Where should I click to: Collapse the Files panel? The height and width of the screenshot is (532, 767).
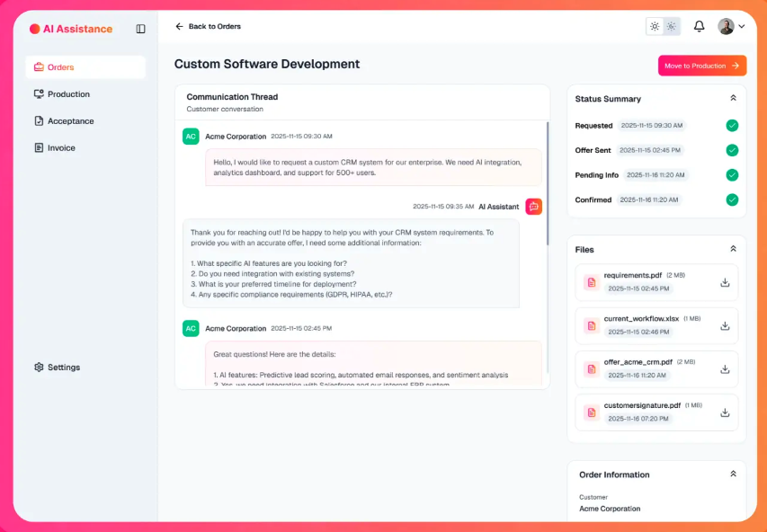pyautogui.click(x=733, y=249)
